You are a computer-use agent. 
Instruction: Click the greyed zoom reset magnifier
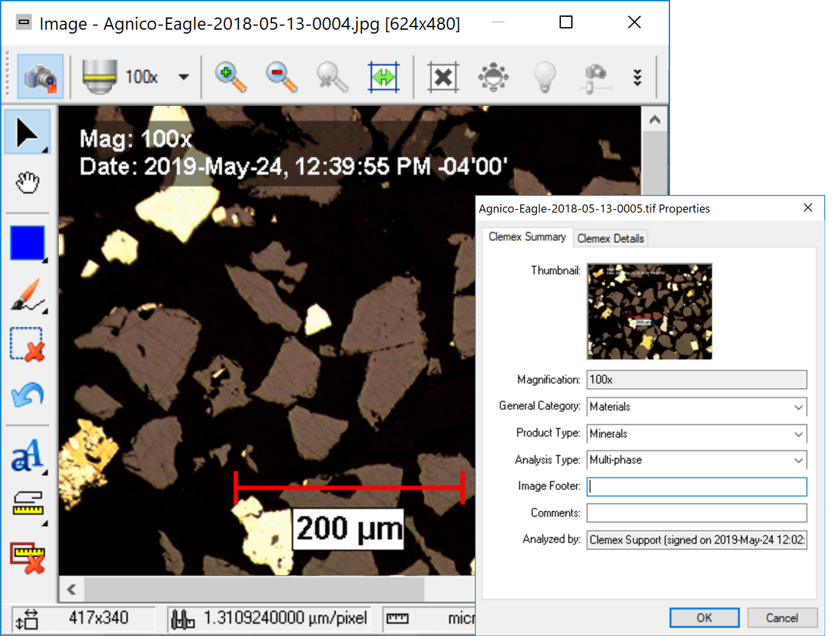pos(332,77)
